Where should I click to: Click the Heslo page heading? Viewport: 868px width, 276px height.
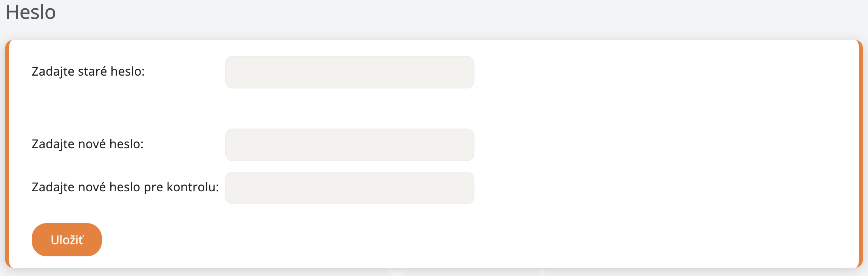(31, 12)
